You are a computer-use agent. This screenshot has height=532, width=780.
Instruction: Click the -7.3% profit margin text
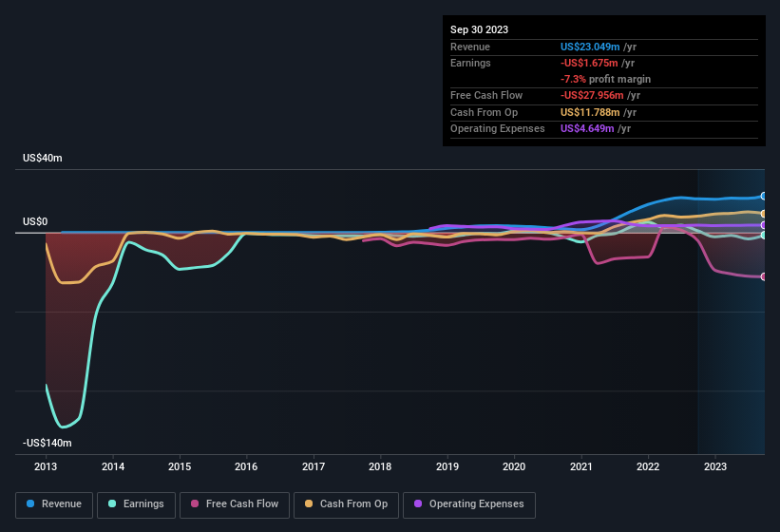(605, 79)
